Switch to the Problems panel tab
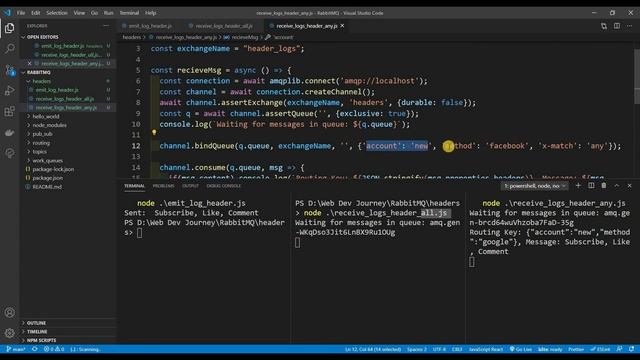Viewport: 640px width, 360px height. click(x=163, y=186)
